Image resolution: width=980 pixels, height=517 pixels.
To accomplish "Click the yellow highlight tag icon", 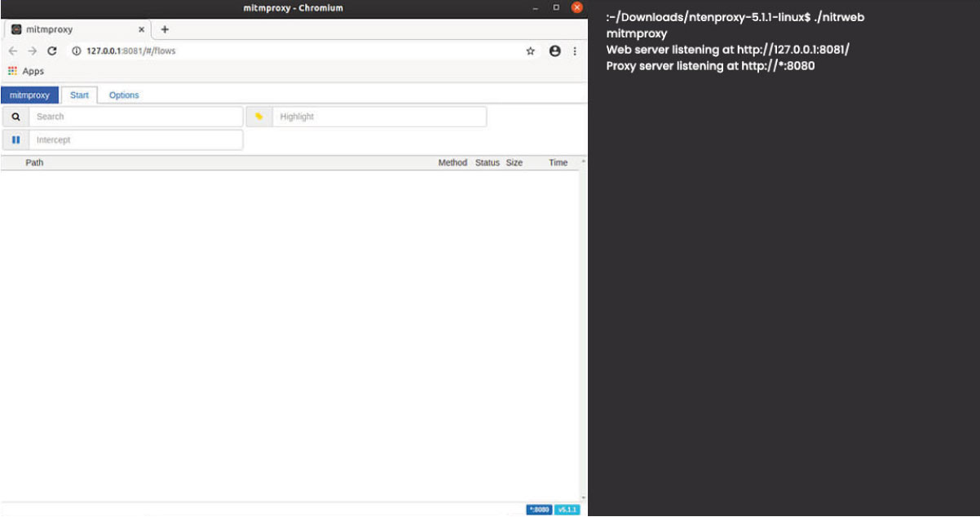I will click(259, 117).
